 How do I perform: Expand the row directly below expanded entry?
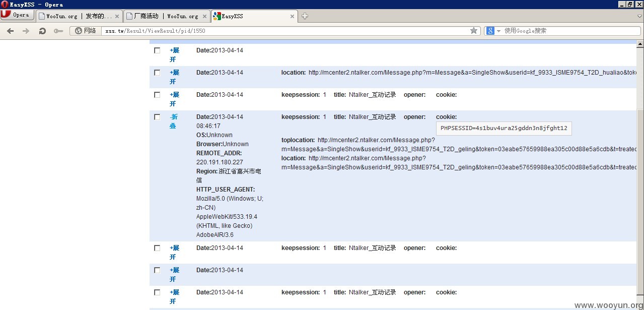(174, 253)
